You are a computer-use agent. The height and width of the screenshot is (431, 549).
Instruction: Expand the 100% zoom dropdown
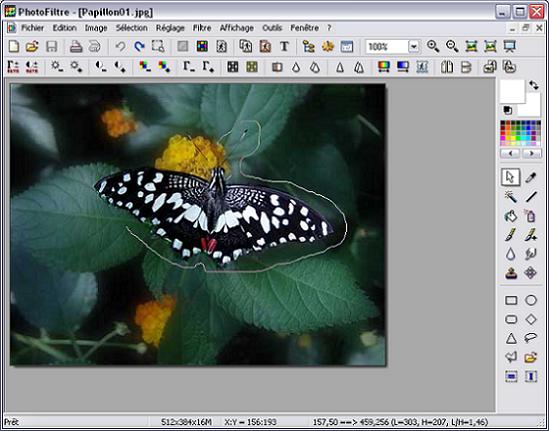click(x=414, y=47)
